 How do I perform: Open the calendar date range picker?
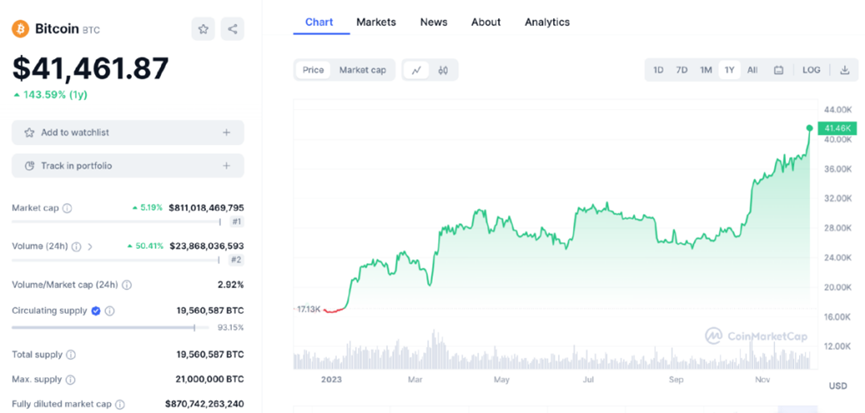tap(778, 70)
